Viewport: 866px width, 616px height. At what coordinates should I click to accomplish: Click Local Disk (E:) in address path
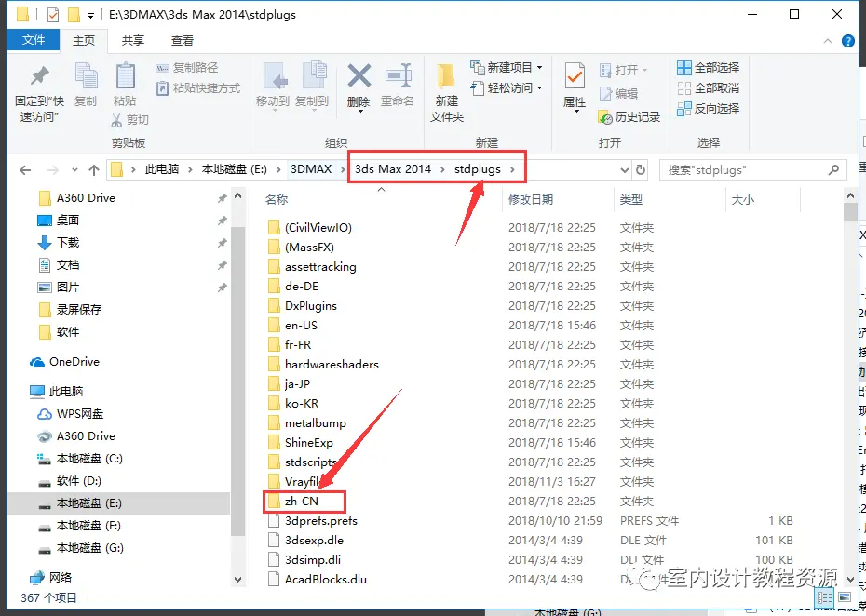click(234, 169)
